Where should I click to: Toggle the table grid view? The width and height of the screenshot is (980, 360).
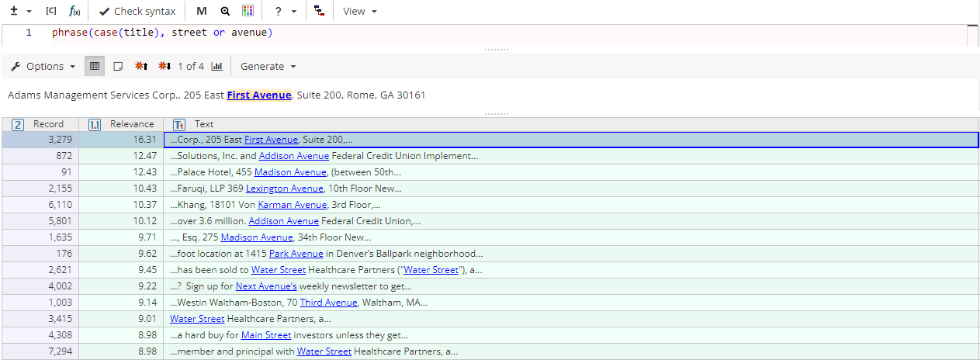click(95, 67)
